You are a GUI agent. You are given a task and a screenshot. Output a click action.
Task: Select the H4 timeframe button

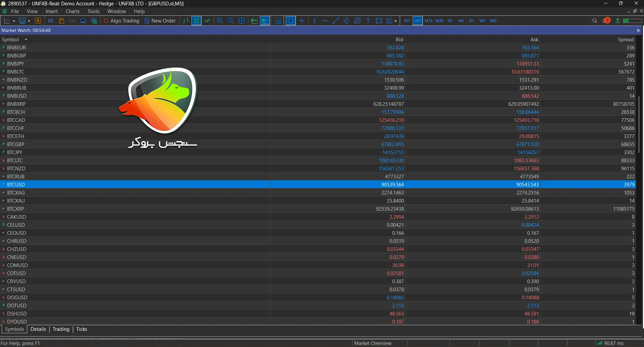461,21
